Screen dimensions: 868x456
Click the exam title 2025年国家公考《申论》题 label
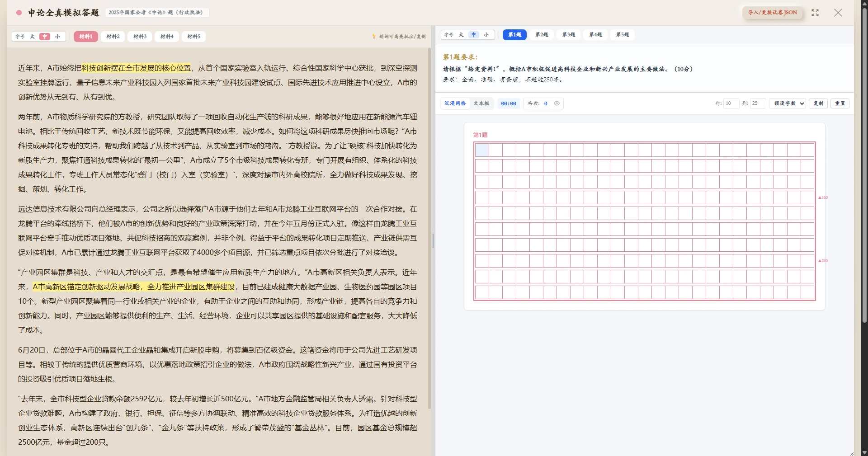coord(157,13)
